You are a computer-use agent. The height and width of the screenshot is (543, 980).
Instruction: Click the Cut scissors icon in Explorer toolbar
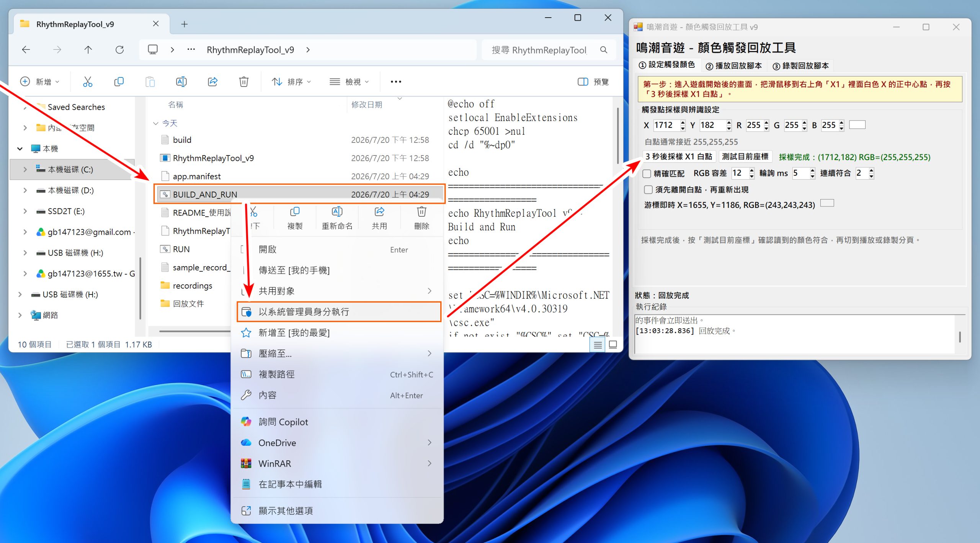pyautogui.click(x=88, y=82)
